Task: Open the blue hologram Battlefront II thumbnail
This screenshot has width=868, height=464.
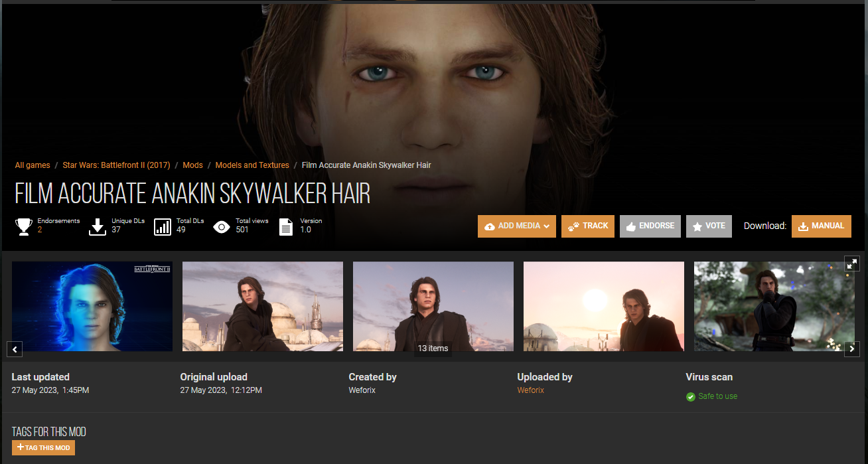Action: [92, 306]
